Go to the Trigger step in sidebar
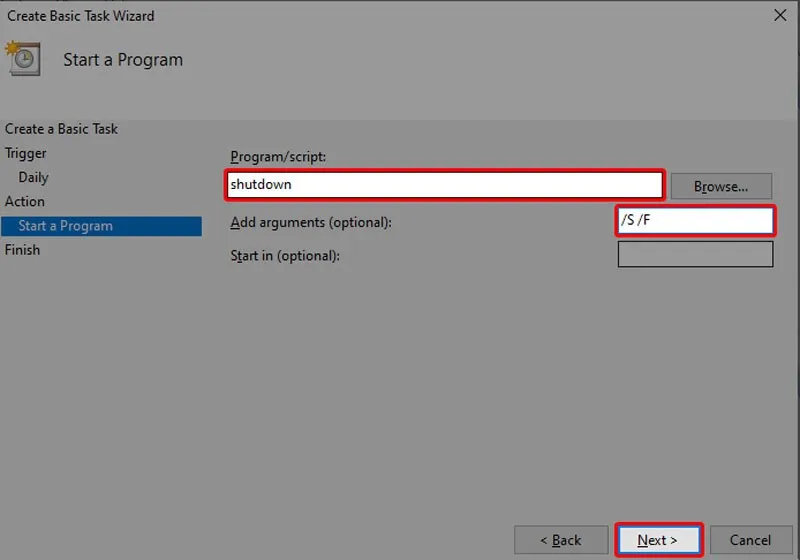The height and width of the screenshot is (560, 800). [x=26, y=153]
